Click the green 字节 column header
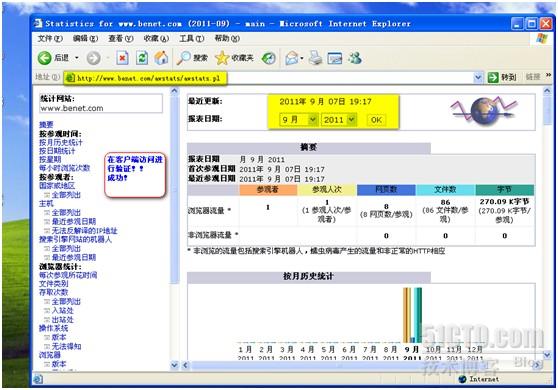 [x=505, y=190]
